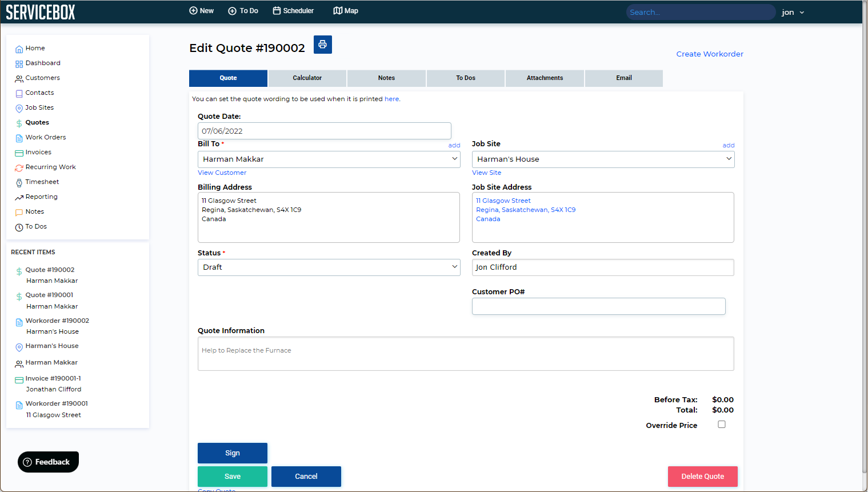Image resolution: width=868 pixels, height=492 pixels.
Task: Click the New plus icon in top bar
Action: [193, 11]
